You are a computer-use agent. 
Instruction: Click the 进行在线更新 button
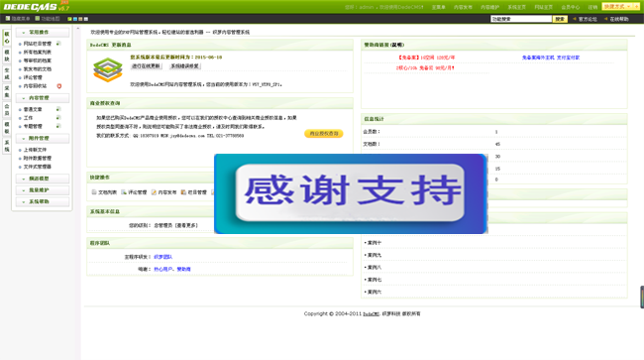pyautogui.click(x=146, y=66)
